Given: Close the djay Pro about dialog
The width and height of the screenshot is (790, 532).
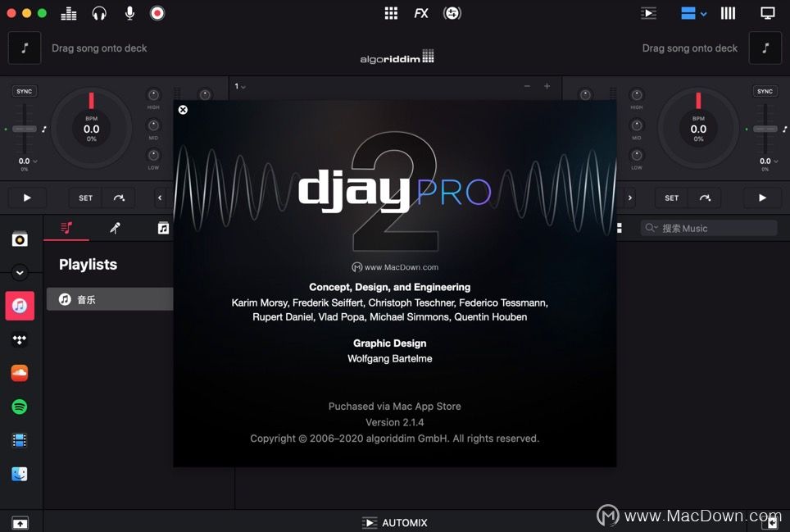Looking at the screenshot, I should point(183,110).
